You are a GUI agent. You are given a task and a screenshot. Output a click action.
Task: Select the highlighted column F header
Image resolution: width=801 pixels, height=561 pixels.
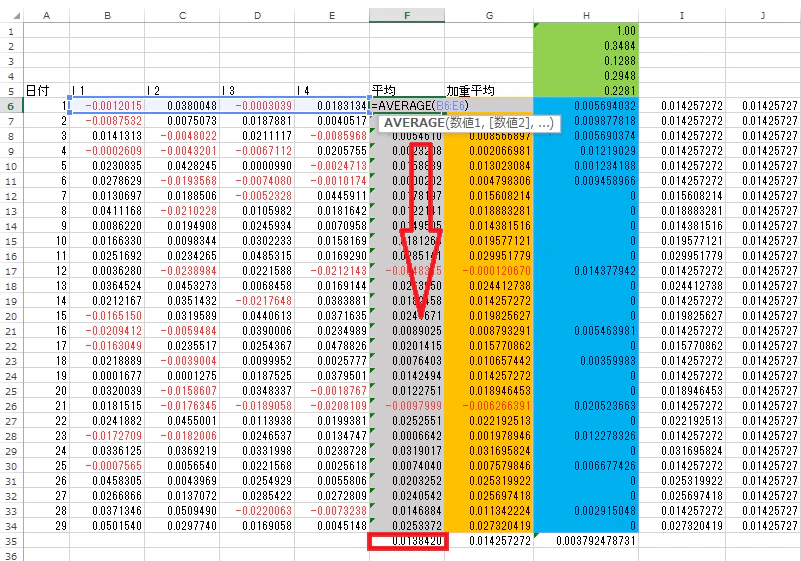coord(407,16)
